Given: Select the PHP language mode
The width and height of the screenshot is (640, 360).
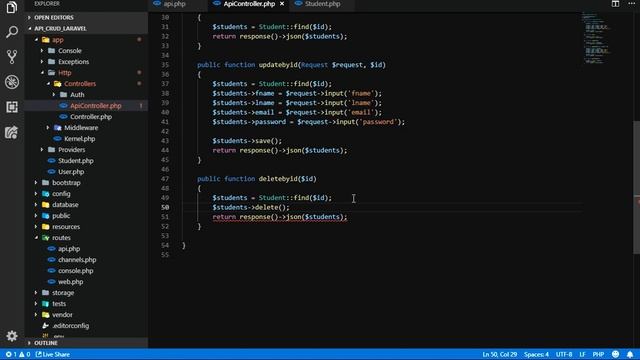Looking at the screenshot, I should point(598,354).
